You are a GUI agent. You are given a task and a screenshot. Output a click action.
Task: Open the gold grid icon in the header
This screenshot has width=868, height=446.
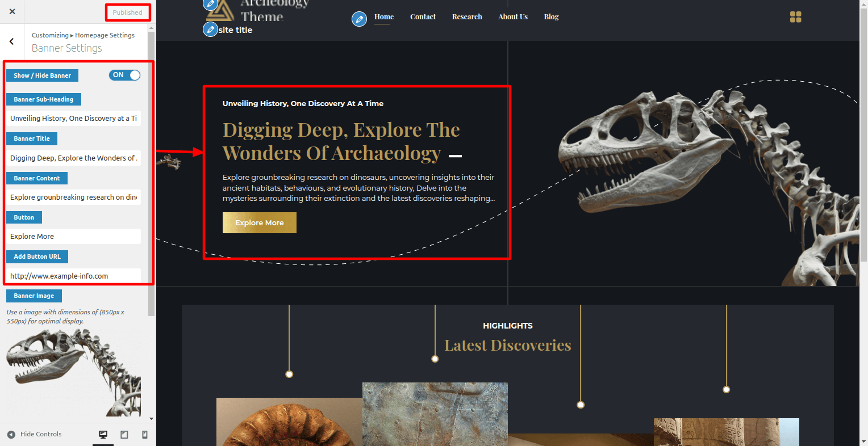795,17
